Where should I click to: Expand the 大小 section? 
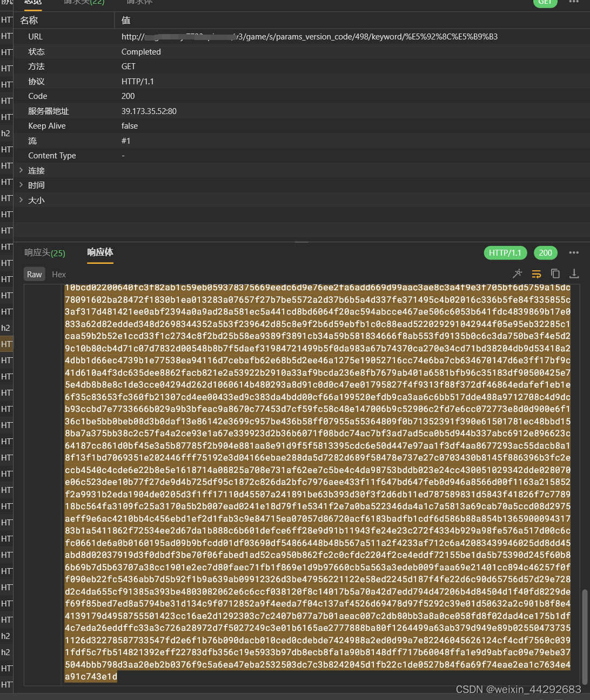(21, 200)
